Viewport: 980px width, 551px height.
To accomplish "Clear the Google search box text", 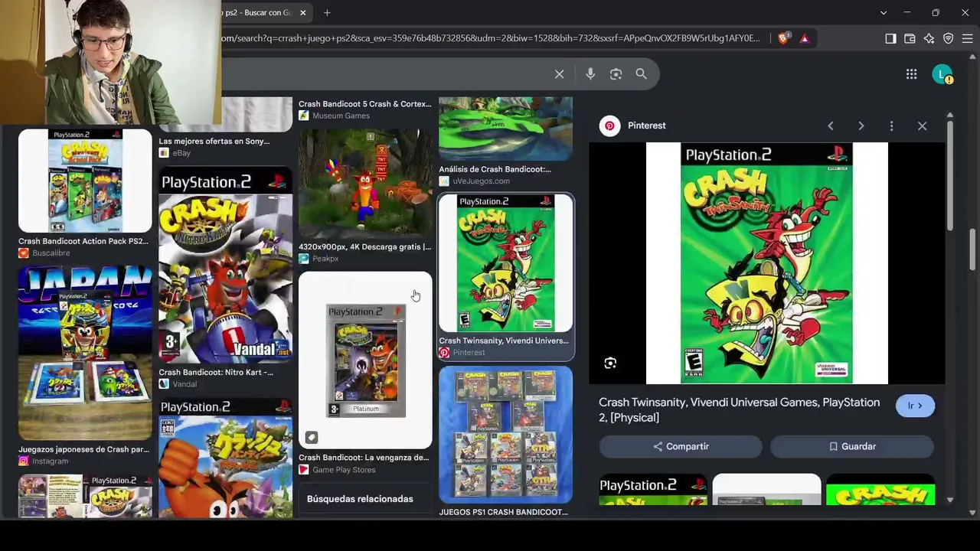I will pos(560,74).
